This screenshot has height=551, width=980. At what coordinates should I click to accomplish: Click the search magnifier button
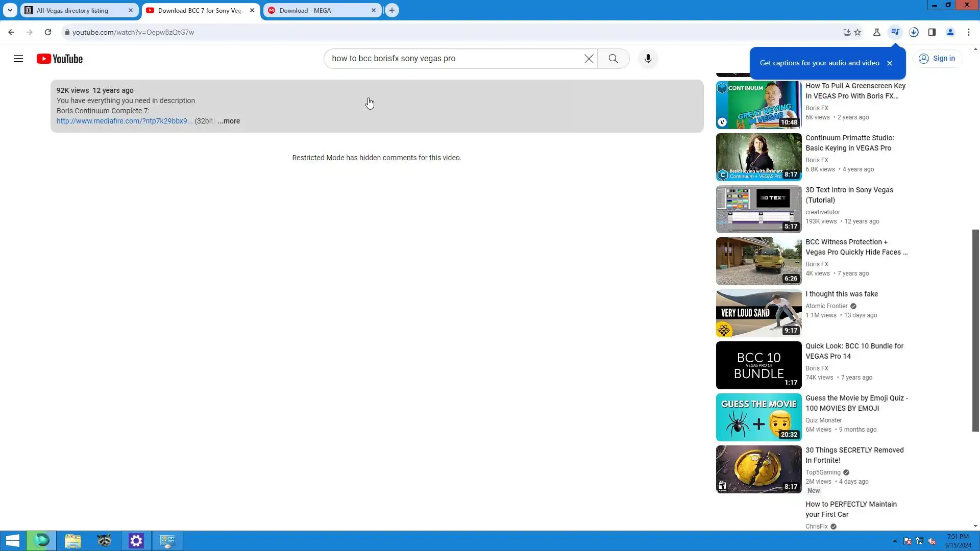pyautogui.click(x=613, y=59)
